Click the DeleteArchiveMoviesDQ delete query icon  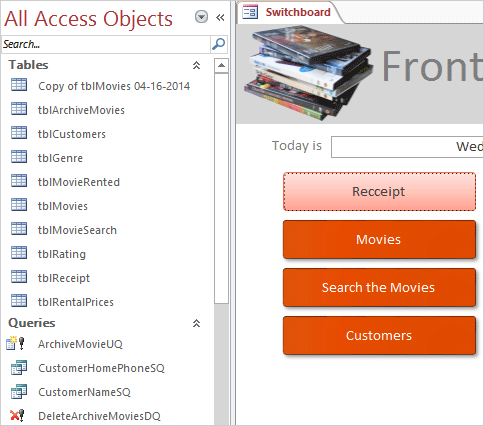(17, 415)
